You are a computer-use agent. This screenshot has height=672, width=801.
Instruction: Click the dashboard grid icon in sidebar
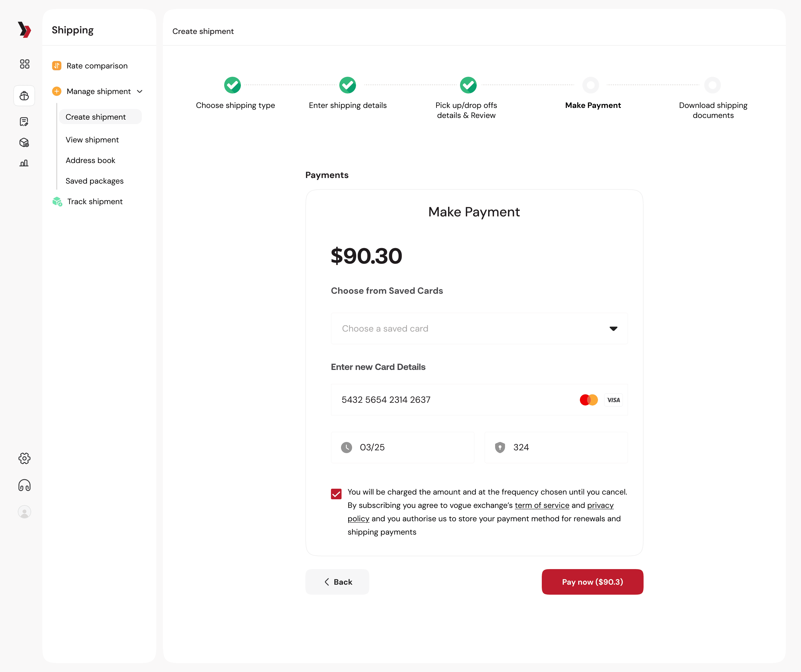pyautogui.click(x=24, y=64)
